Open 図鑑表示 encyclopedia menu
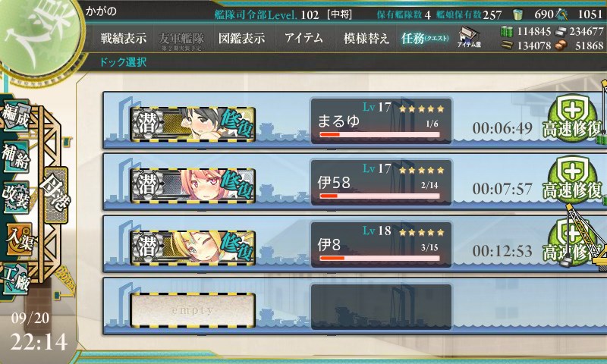607x364 pixels. pos(241,38)
